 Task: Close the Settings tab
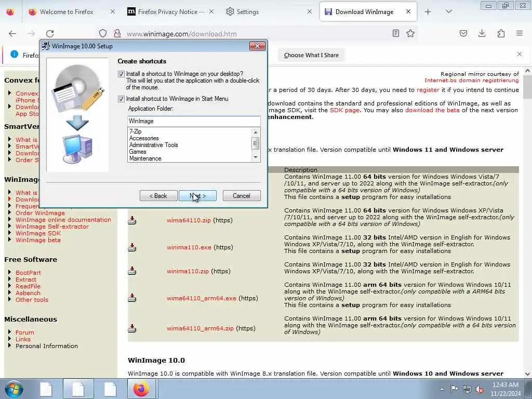(x=310, y=12)
